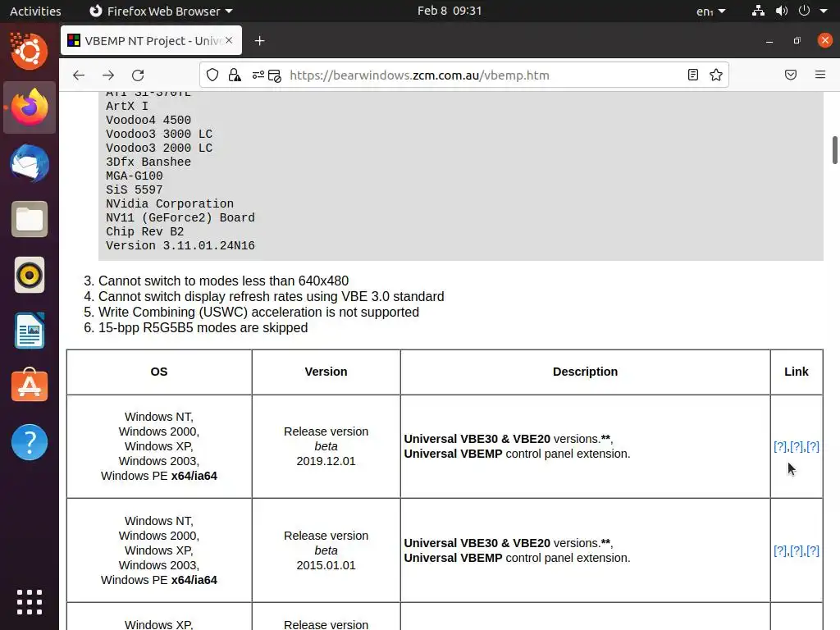
Task: Open the system power menu arrow
Action: 824,11
